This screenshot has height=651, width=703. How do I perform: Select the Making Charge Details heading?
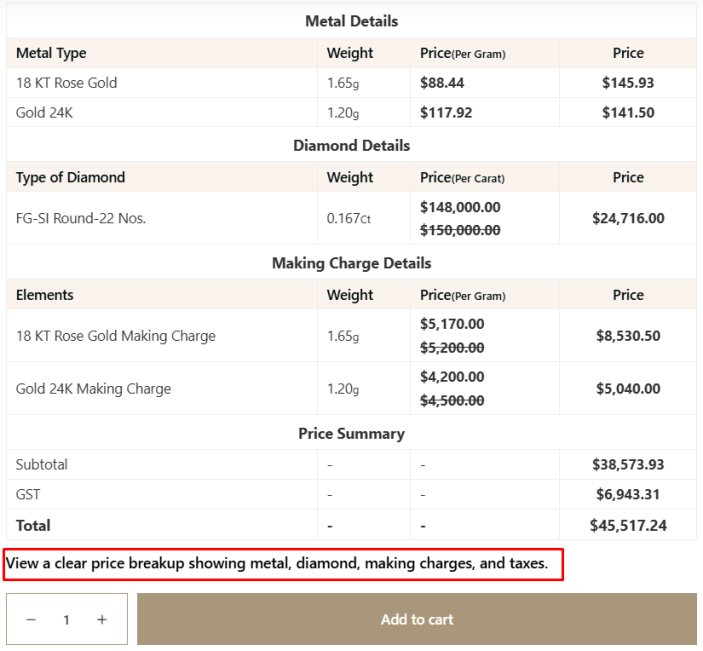click(351, 264)
